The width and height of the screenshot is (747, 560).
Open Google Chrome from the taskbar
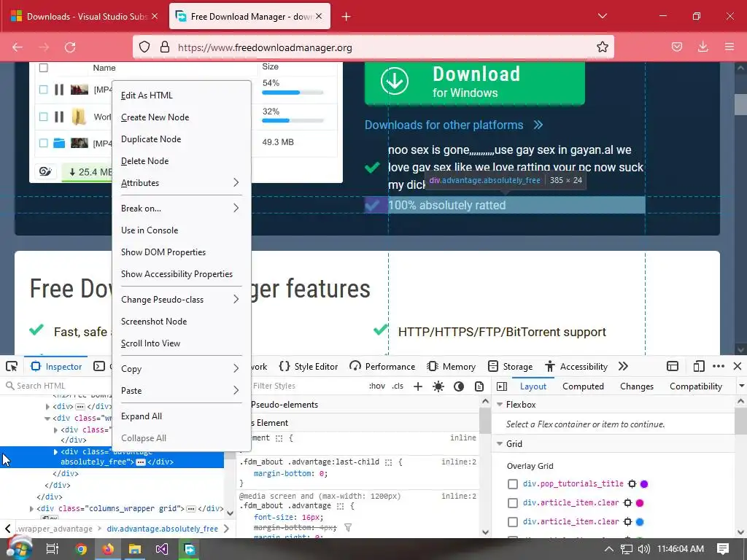pyautogui.click(x=81, y=549)
